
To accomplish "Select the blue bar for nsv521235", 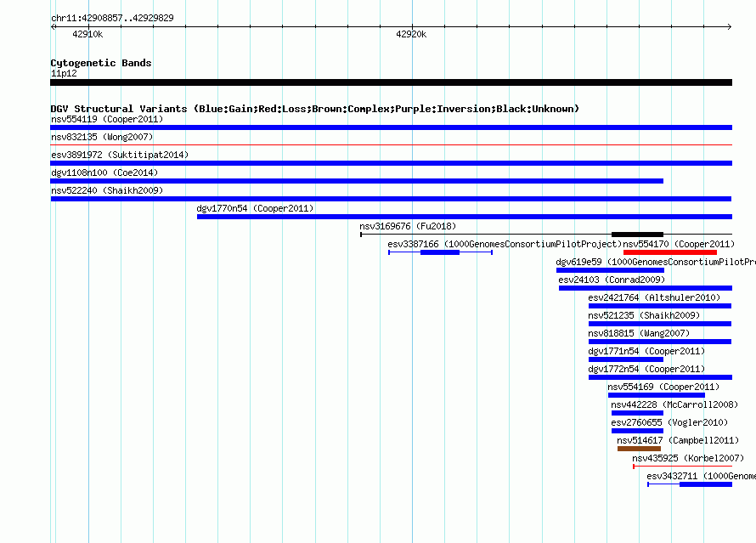I will (x=660, y=324).
